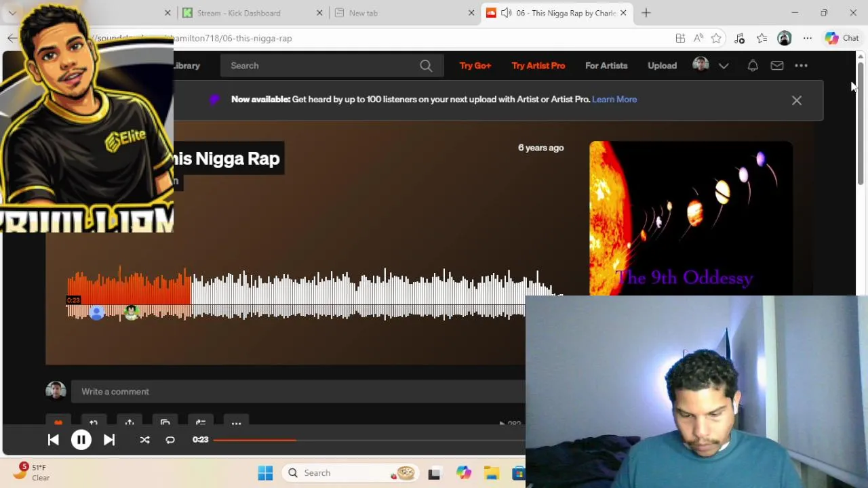Open SoundCloud header more options dots
This screenshot has width=868, height=488.
tap(802, 66)
